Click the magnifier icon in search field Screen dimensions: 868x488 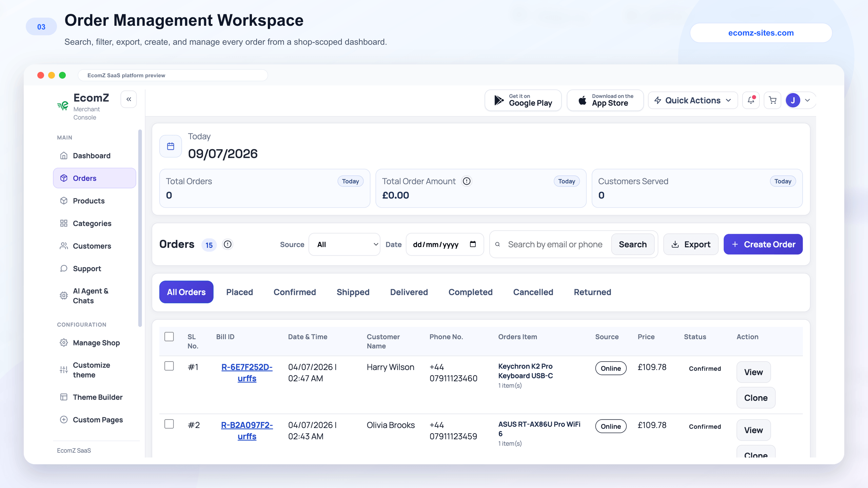497,244
